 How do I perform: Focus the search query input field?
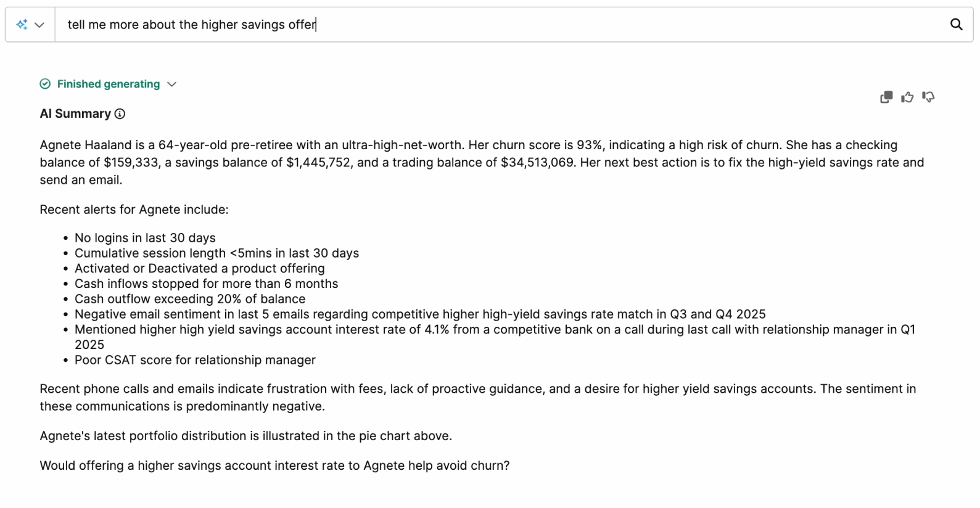click(x=493, y=25)
